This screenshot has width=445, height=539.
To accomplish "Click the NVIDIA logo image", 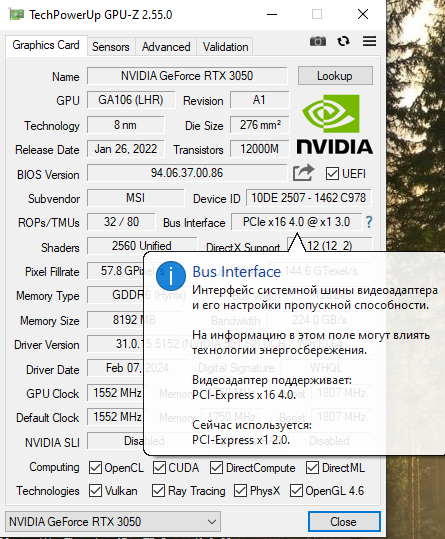I will [334, 124].
